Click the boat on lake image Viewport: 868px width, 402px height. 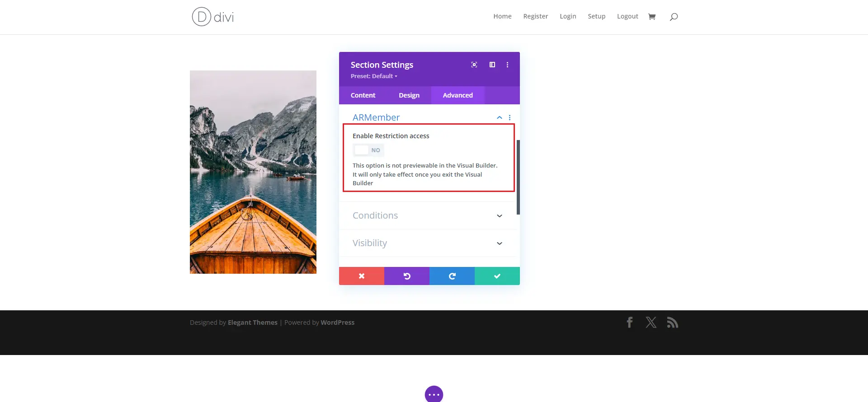click(x=253, y=172)
